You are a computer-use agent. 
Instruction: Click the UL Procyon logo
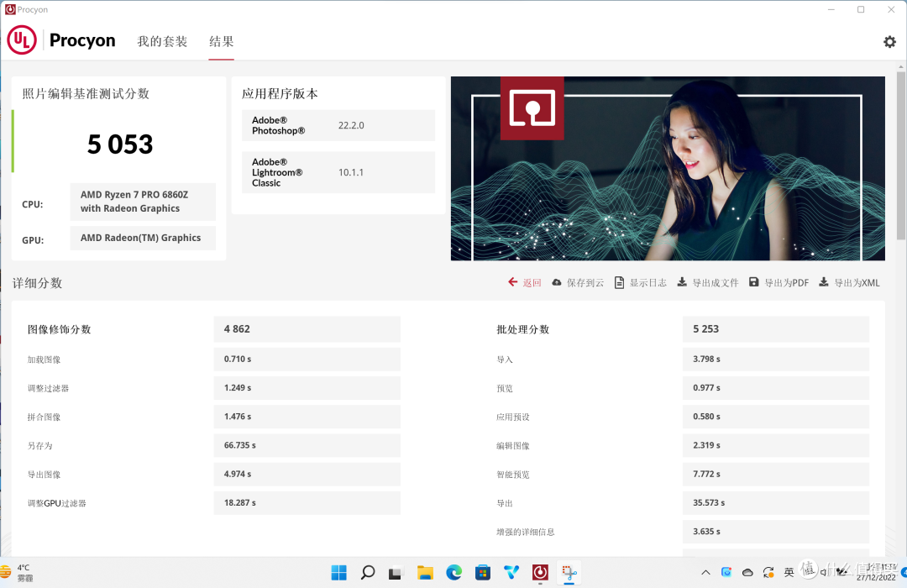click(x=61, y=40)
